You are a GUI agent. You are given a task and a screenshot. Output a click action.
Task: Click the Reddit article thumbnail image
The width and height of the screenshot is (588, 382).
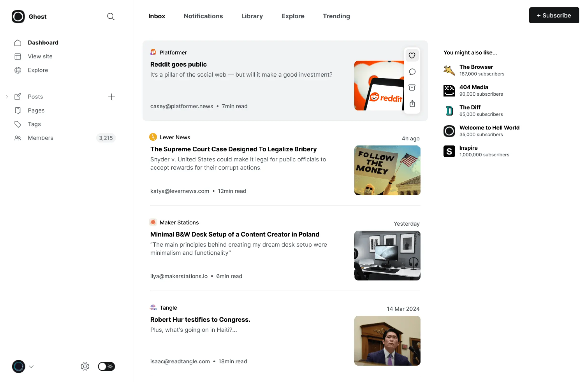[x=379, y=86]
